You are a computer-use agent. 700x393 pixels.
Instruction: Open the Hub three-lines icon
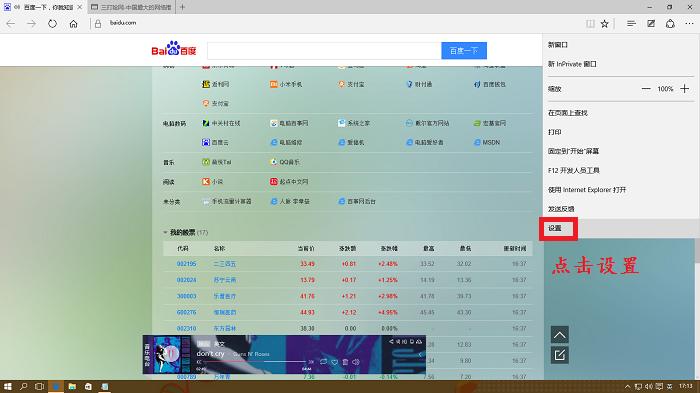pyautogui.click(x=631, y=24)
